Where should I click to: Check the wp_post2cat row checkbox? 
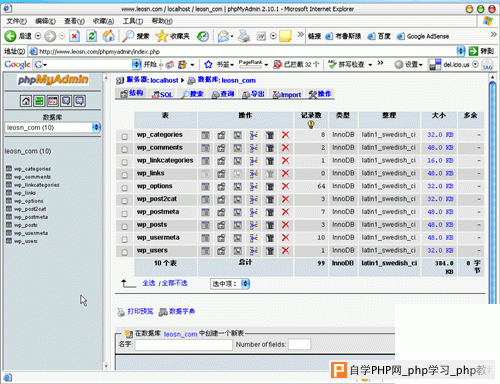[125, 201]
